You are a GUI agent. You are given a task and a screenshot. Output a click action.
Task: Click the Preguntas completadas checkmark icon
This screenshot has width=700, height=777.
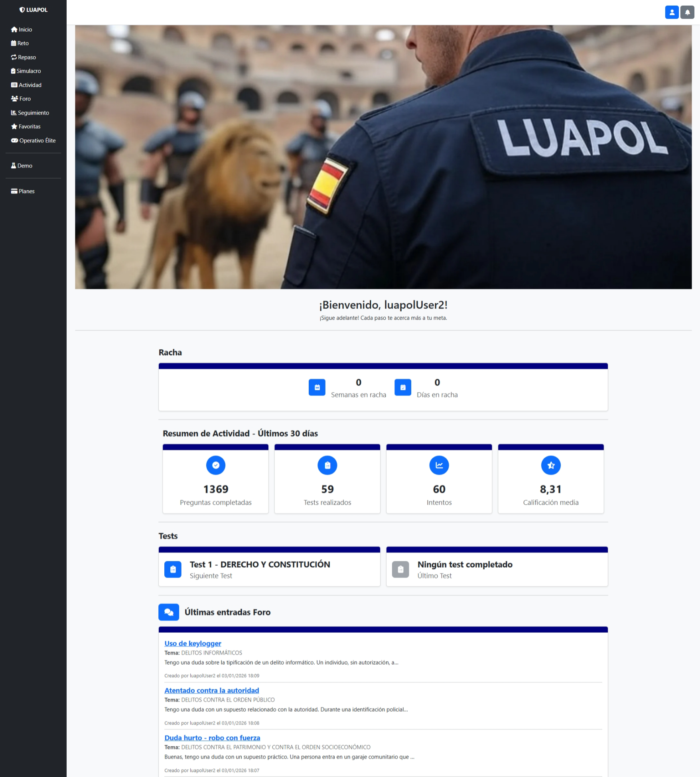pos(216,465)
